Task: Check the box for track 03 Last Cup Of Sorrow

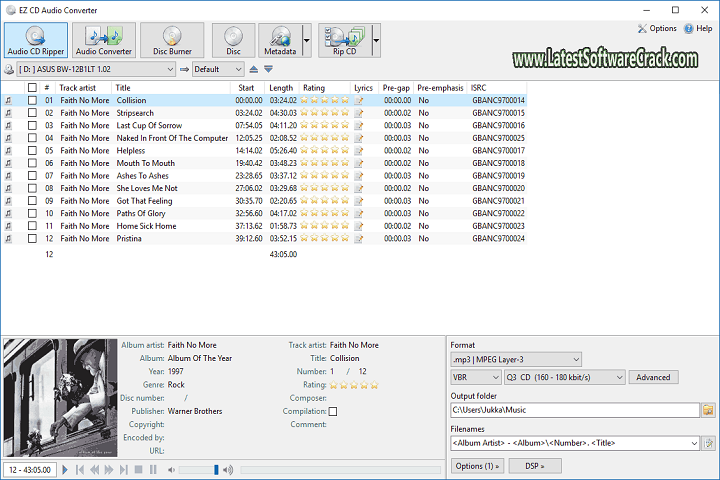Action: point(32,125)
